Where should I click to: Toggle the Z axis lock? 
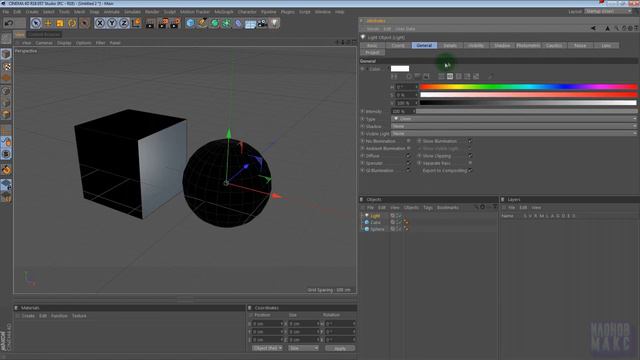pyautogui.click(x=124, y=23)
